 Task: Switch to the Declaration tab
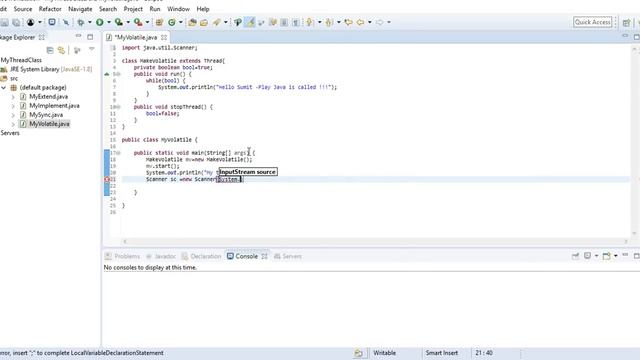[x=201, y=256]
